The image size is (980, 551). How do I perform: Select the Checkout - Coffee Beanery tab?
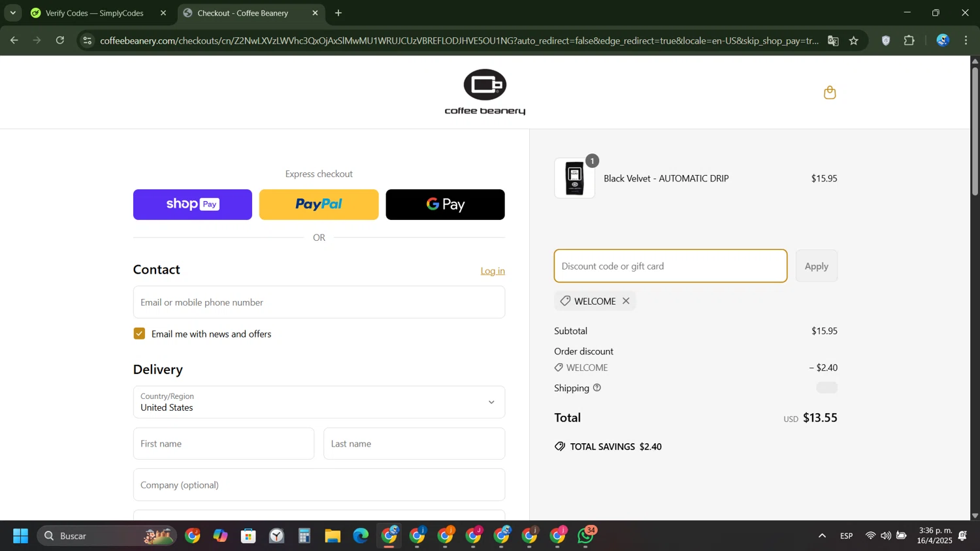(242, 13)
